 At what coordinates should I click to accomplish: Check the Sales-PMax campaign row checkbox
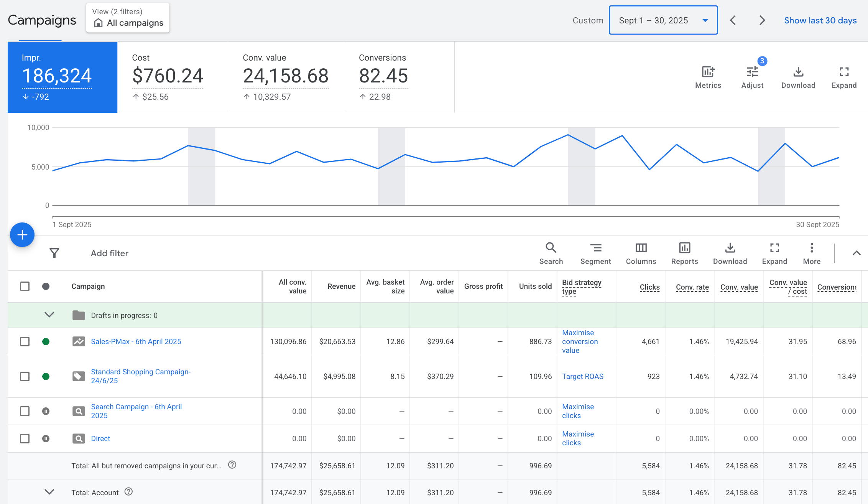click(25, 341)
